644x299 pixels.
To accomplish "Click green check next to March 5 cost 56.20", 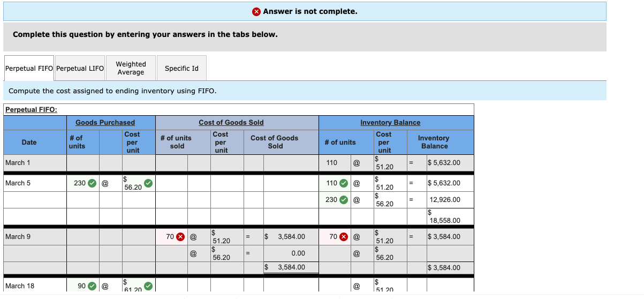I will [148, 183].
